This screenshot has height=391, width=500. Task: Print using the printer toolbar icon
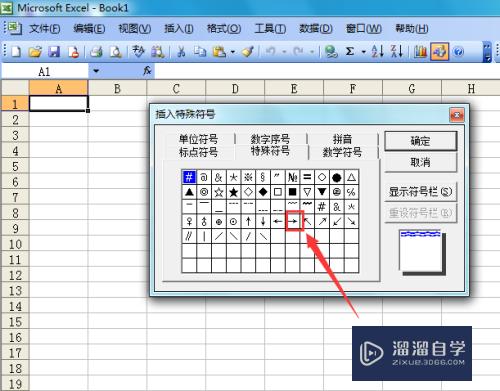(x=96, y=52)
